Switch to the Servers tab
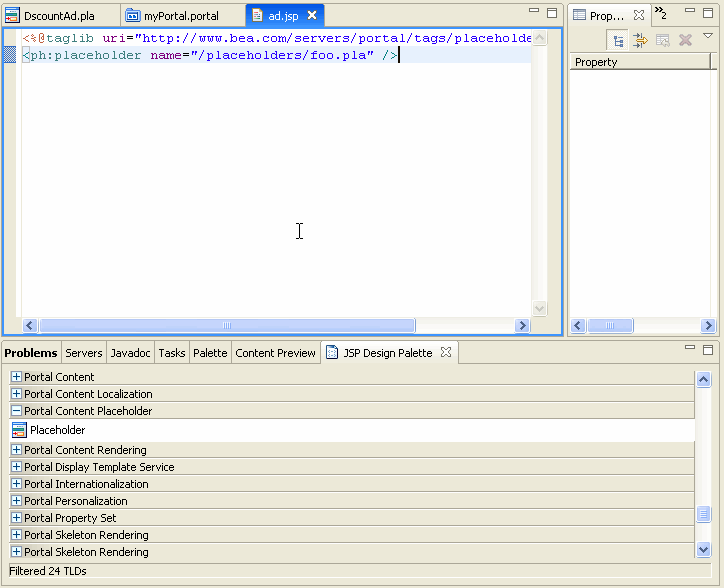Screen dimensions: 724x588 [x=84, y=353]
